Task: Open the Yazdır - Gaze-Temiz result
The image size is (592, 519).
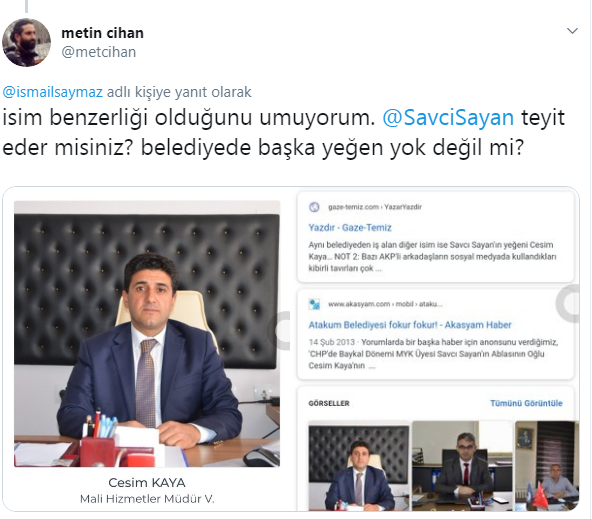Action: (x=350, y=228)
